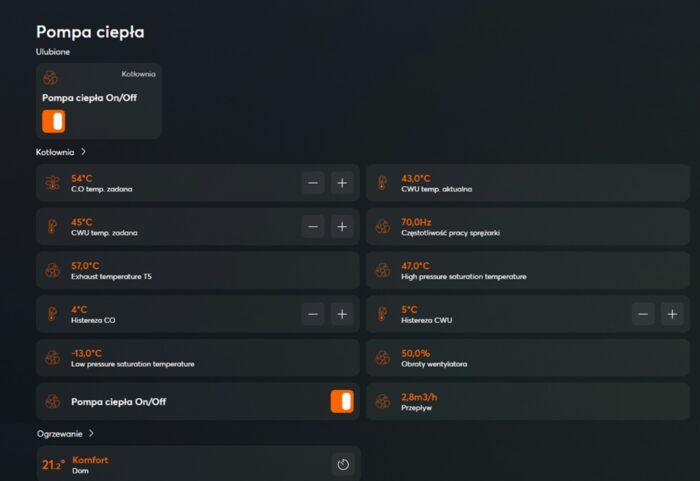Click thermometer icon beside CWU temp. aktualna
Viewport: 700px width, 481px height.
click(381, 183)
